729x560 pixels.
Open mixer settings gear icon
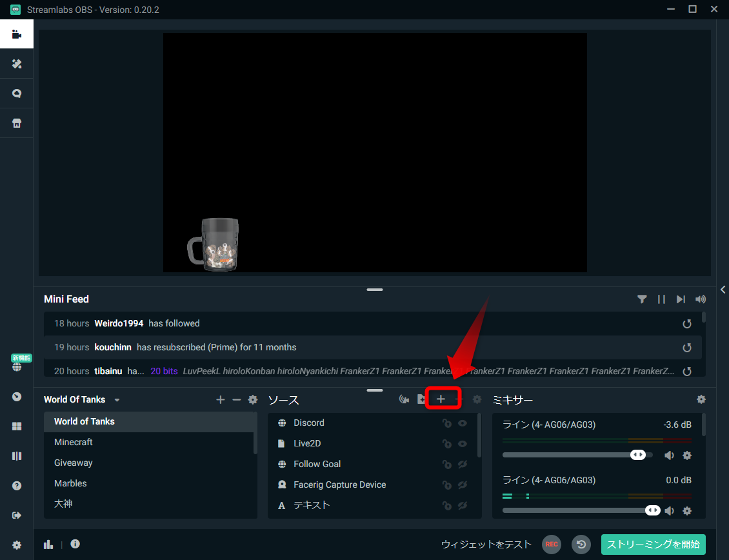pos(701,399)
